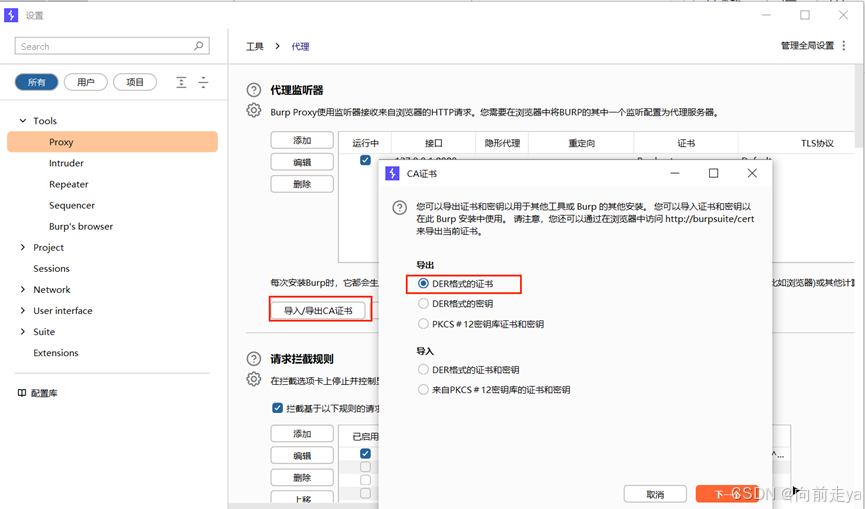Click 重定向 column header
The height and width of the screenshot is (509, 865).
pos(581,143)
